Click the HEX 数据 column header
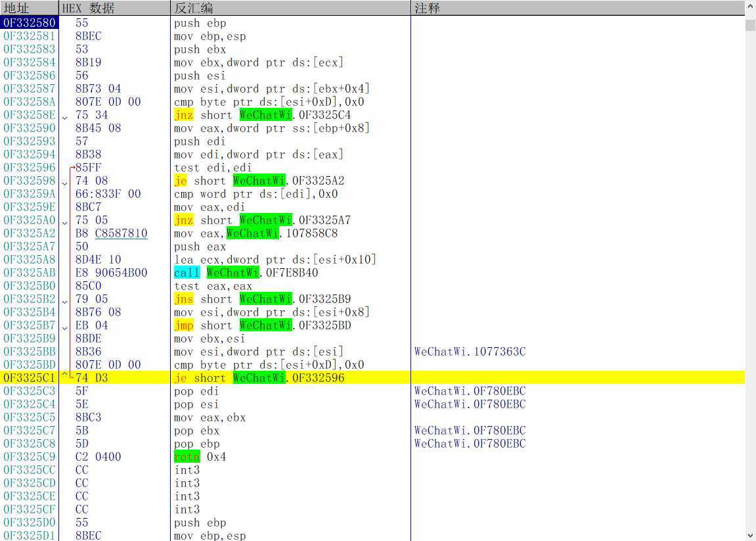The height and width of the screenshot is (541, 756). (115, 8)
